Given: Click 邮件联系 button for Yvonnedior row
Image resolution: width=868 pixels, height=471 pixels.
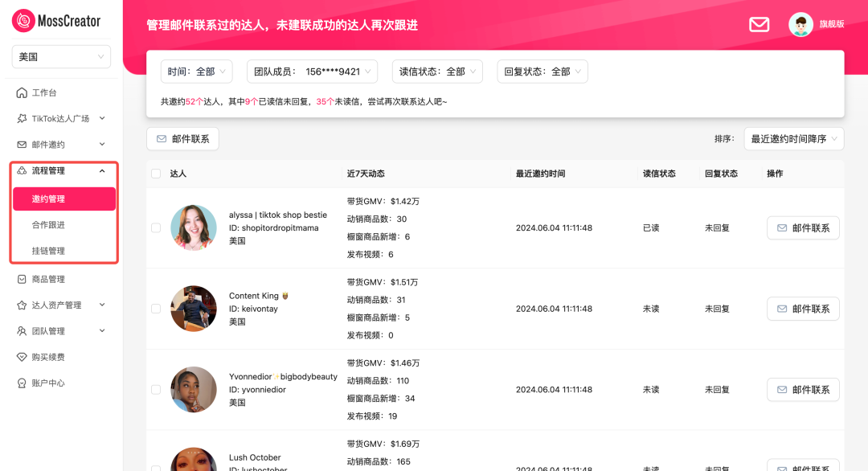Looking at the screenshot, I should (x=802, y=390).
